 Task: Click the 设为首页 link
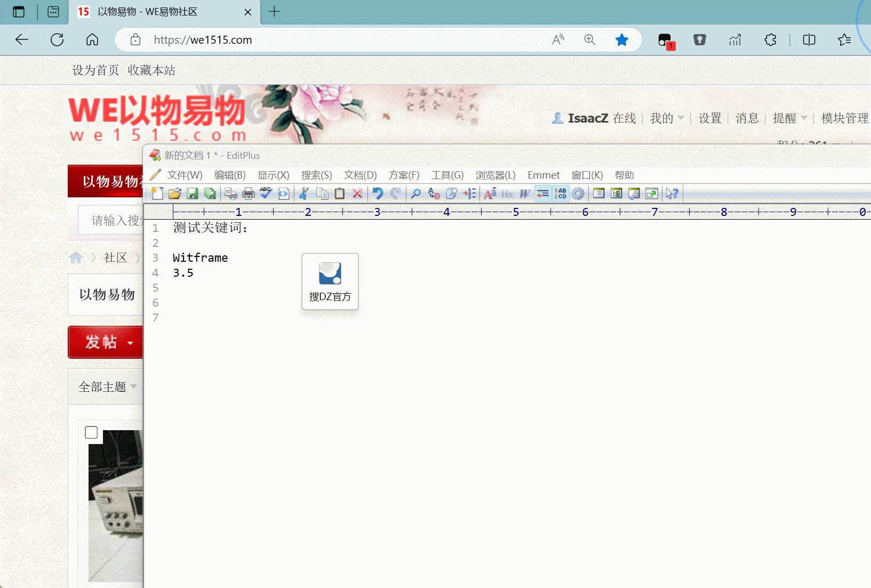[x=95, y=70]
